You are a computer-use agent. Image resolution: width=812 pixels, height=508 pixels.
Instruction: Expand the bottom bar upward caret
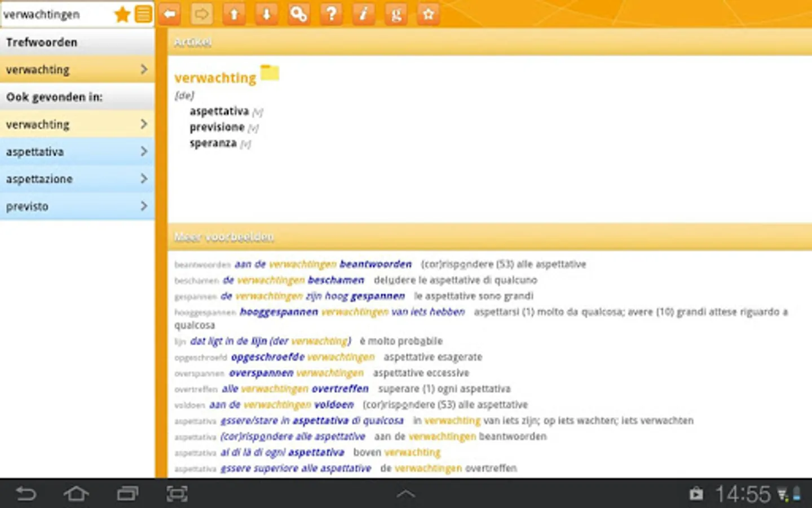[406, 494]
